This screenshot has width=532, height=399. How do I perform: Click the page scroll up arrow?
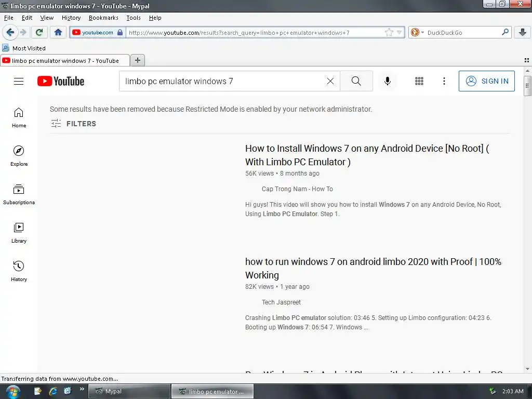point(527,71)
